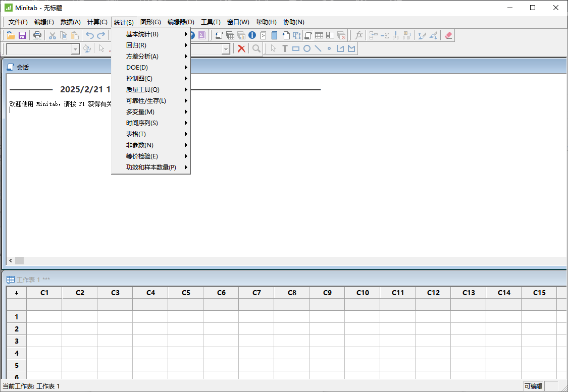Assign formula with the fx icon

(x=358, y=35)
